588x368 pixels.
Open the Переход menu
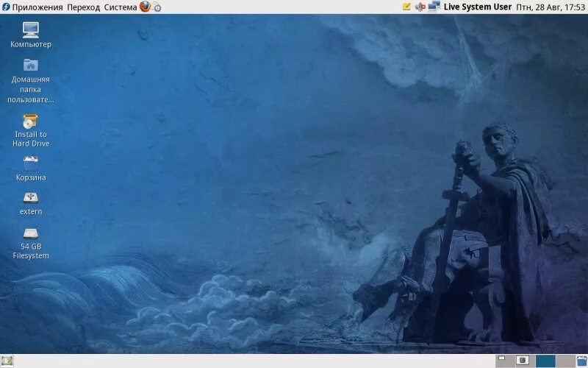tap(83, 7)
